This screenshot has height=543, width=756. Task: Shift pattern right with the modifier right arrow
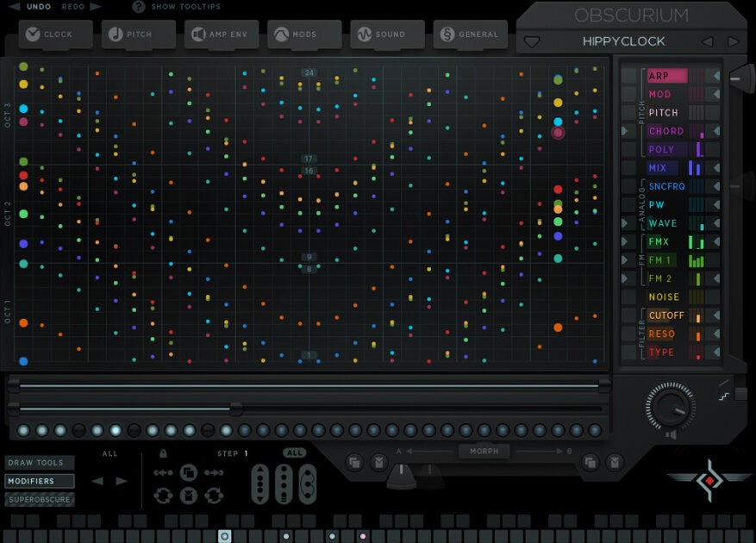pos(121,481)
